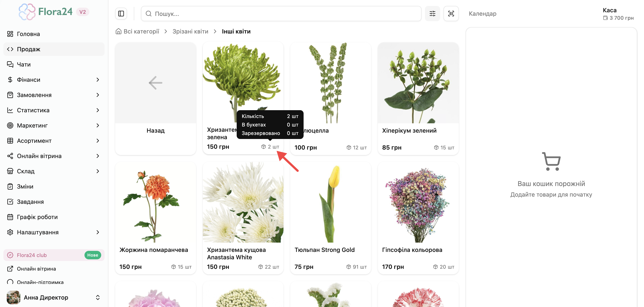Viewport: 644px width, 307px height.
Task: Open stock info on Хіперікум зелений
Action: coord(444,148)
